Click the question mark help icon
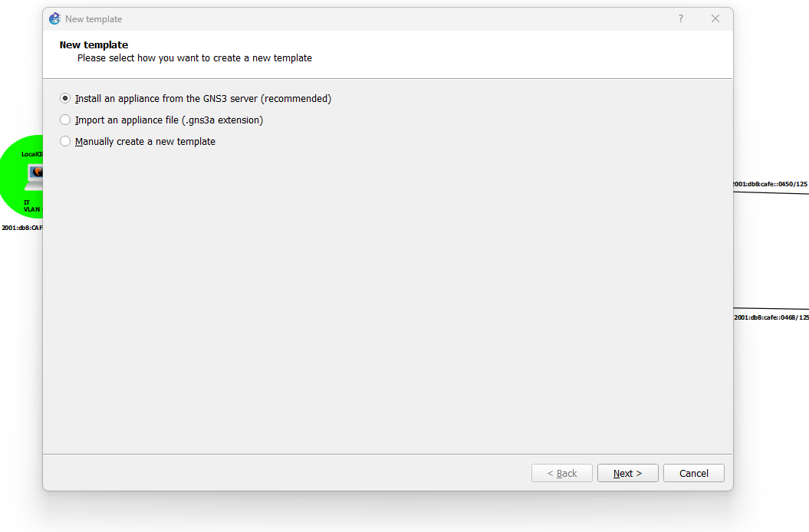This screenshot has height=532, width=809. tap(680, 18)
